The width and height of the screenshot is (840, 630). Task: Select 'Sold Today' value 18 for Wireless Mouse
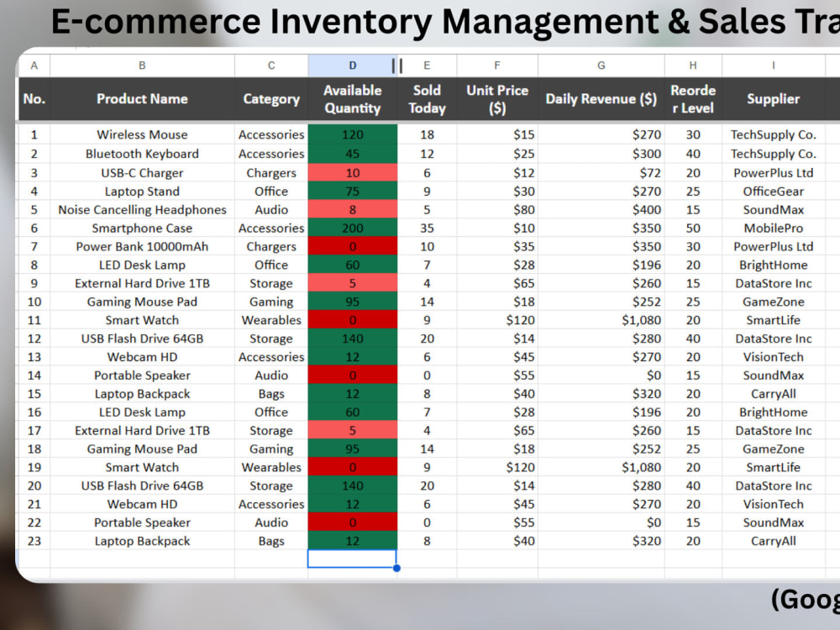click(427, 134)
